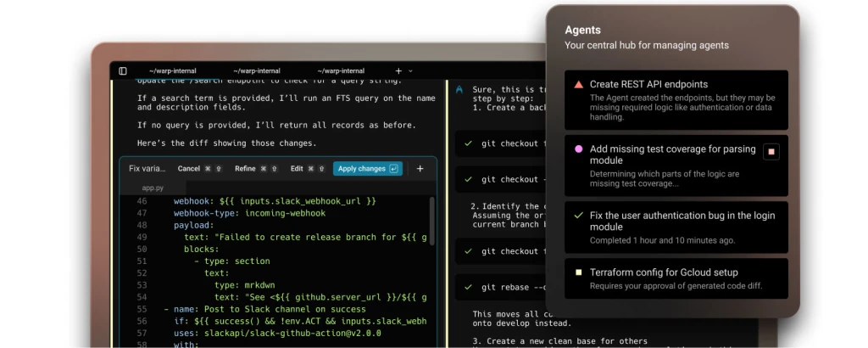Viewport: 868px width, 348px height.
Task: Open a new tab with the plus icon
Action: click(x=398, y=71)
